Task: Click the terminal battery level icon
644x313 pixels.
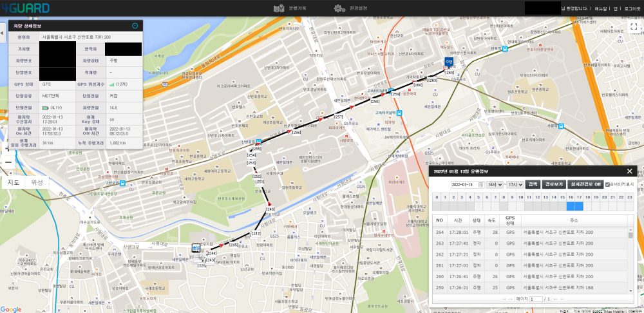Action: coord(45,108)
